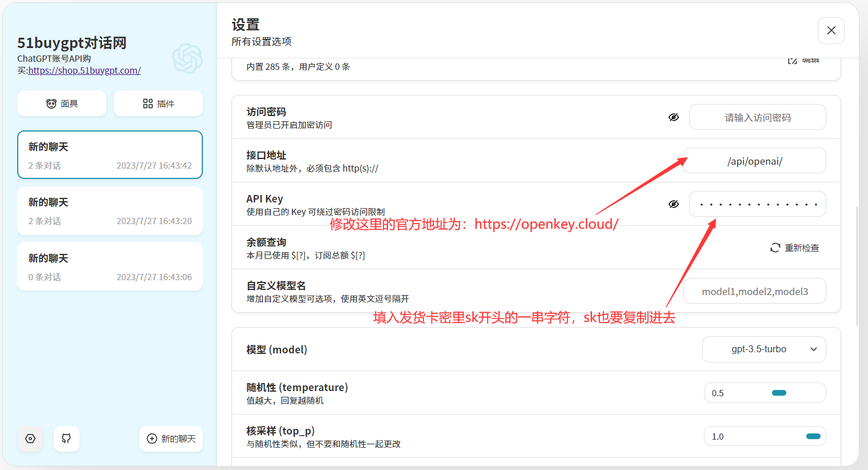868x470 pixels.
Task: Open the plugins (插件) panel
Action: tap(158, 103)
